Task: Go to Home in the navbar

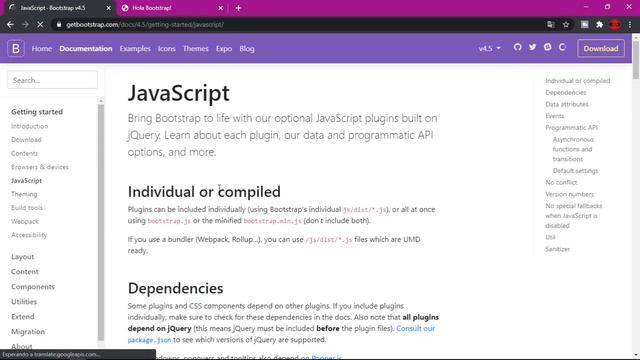Action: pyautogui.click(x=42, y=49)
